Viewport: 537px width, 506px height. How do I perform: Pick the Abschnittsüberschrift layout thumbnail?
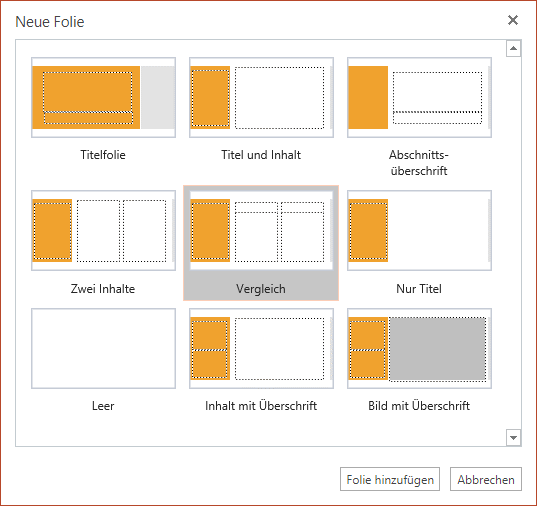420,98
